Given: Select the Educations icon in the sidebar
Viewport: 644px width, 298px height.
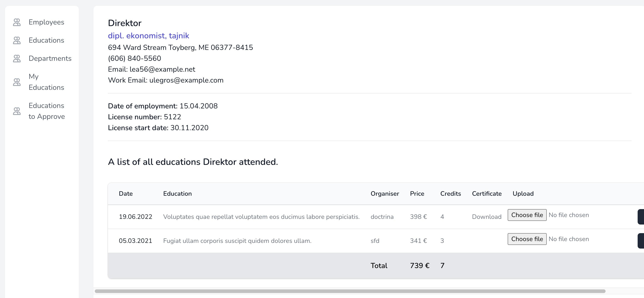Looking at the screenshot, I should 17,40.
